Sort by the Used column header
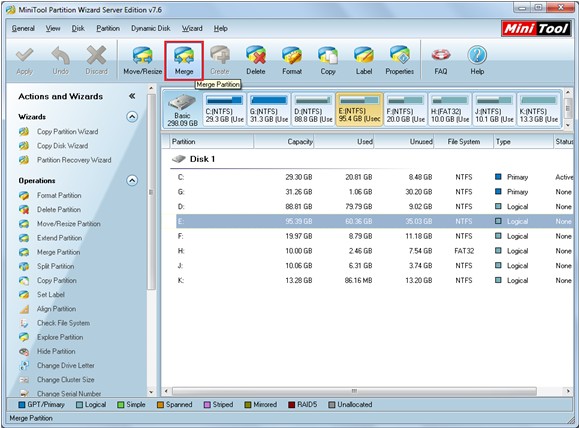 (344, 142)
